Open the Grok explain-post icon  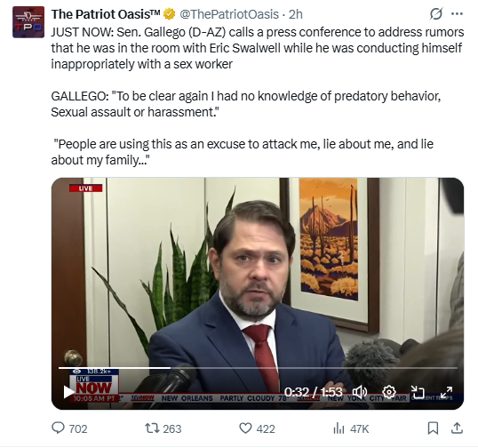click(436, 14)
